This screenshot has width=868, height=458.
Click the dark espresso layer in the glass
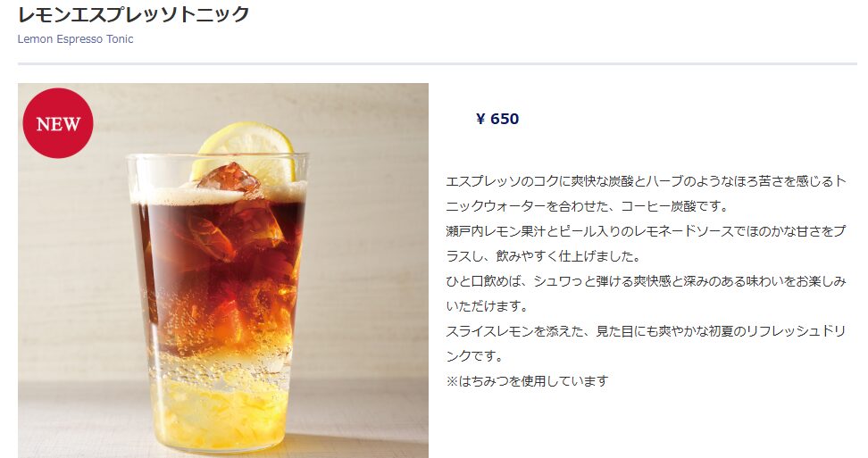tap(219, 271)
